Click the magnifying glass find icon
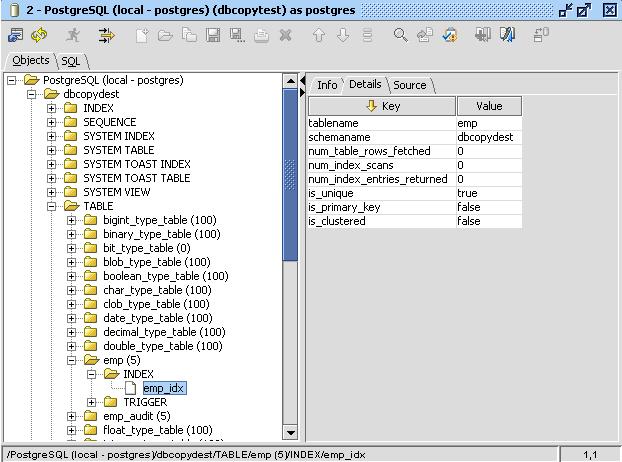This screenshot has height=462, width=622. click(x=400, y=35)
